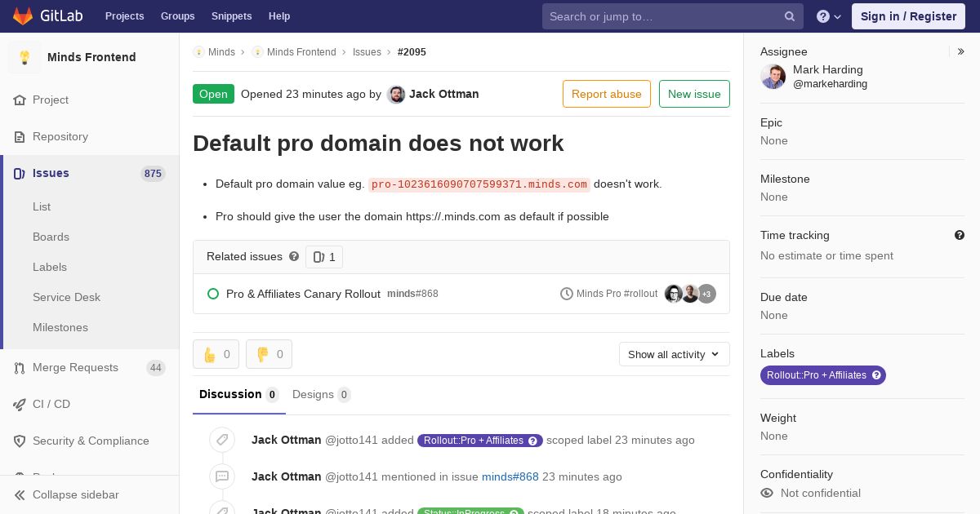This screenshot has width=980, height=514.
Task: Open the help question mark menu
Action: click(829, 16)
